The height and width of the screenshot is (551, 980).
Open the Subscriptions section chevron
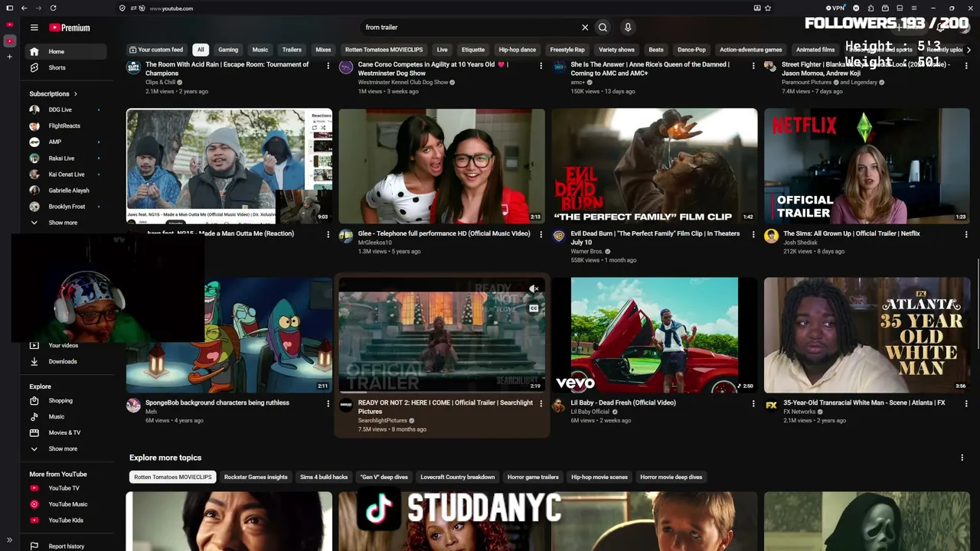coord(75,94)
